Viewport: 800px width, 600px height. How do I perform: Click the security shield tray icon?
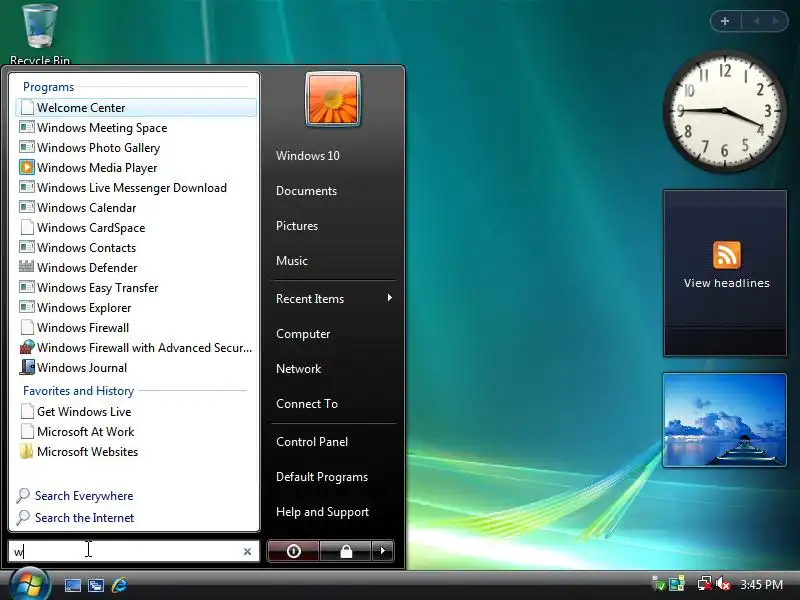coord(659,584)
